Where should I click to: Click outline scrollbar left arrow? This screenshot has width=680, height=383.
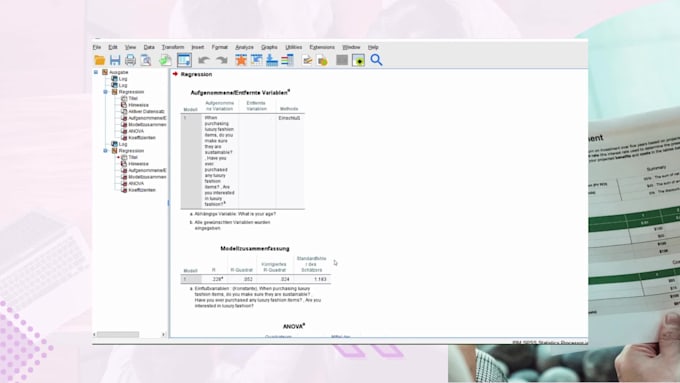click(x=95, y=334)
